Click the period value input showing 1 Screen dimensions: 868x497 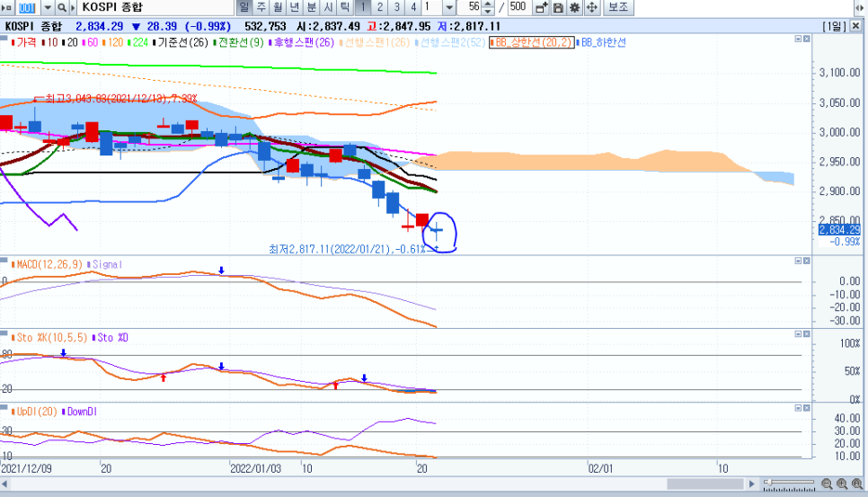pos(432,7)
